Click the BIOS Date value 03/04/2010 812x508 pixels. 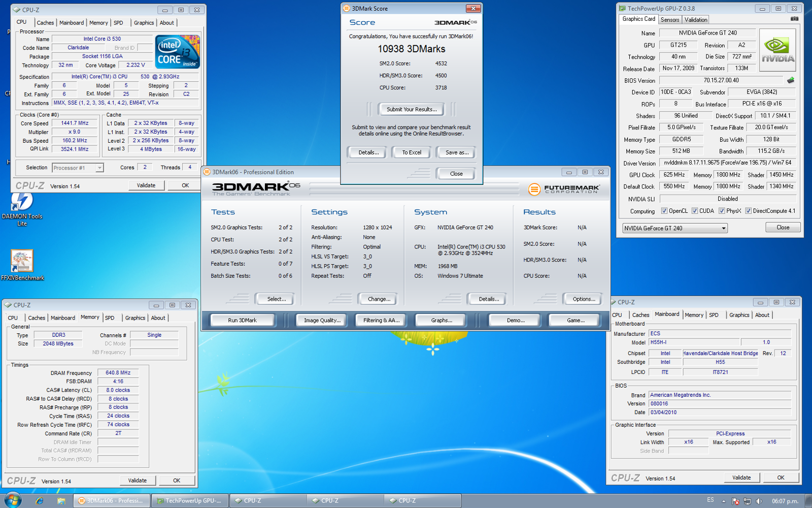[x=720, y=412]
